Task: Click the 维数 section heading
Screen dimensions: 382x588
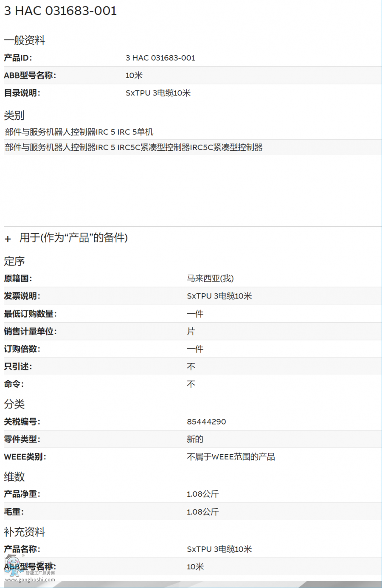Action: click(14, 477)
